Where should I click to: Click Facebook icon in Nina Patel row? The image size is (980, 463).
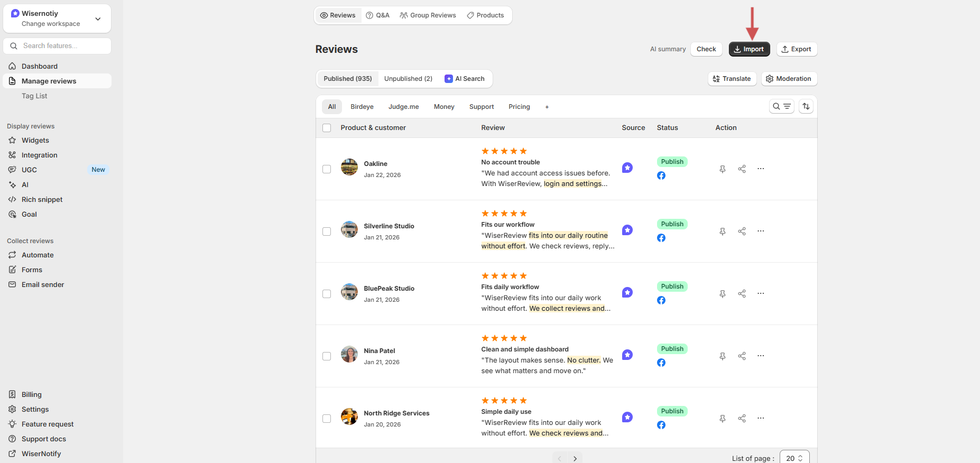pyautogui.click(x=661, y=363)
